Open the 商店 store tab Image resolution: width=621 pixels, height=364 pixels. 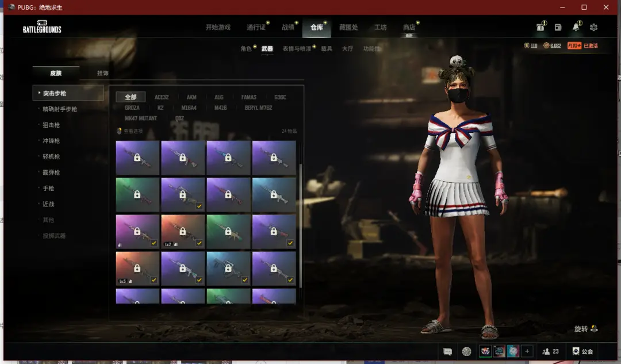click(409, 28)
